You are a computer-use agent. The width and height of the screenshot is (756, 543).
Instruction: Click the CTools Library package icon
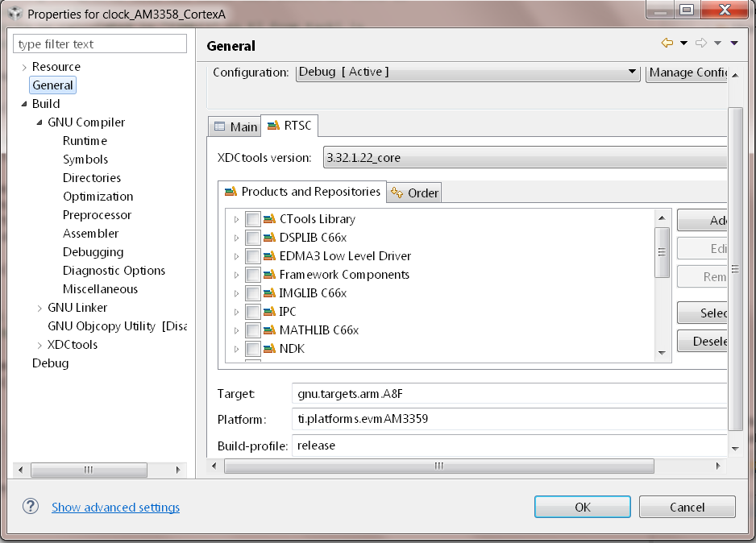269,219
